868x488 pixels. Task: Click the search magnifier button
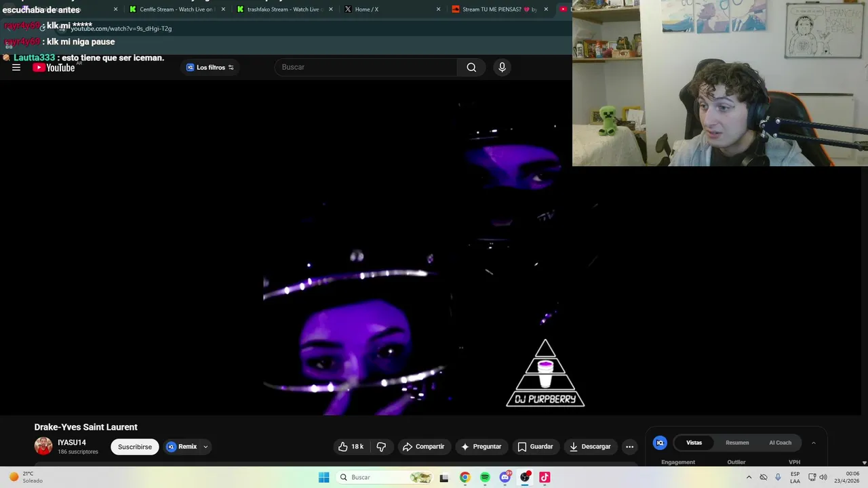click(x=471, y=67)
